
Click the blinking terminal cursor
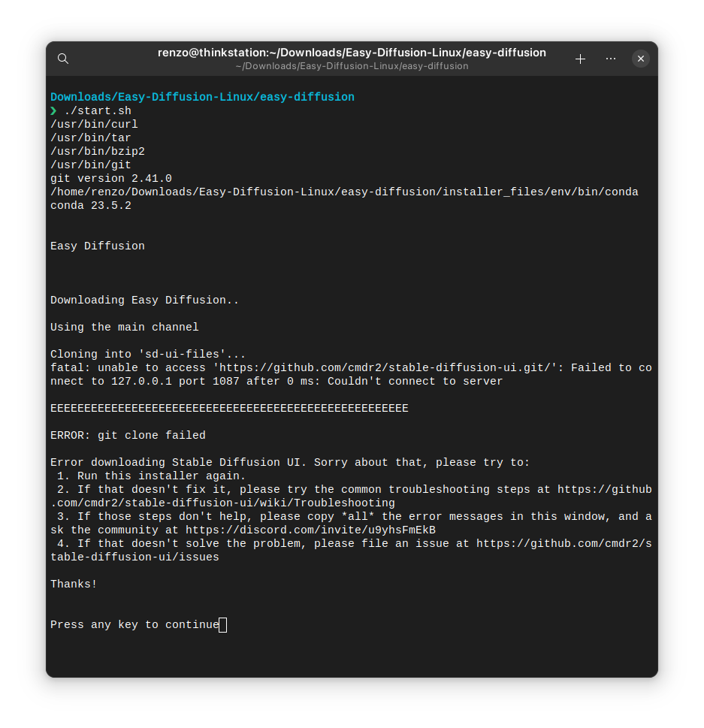[222, 624]
